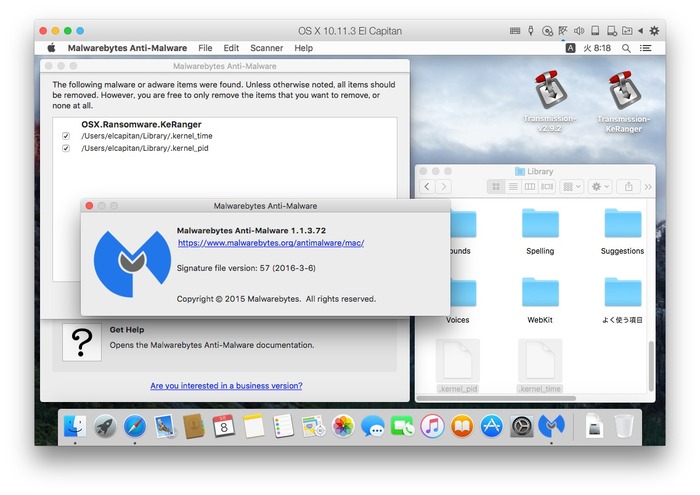The width and height of the screenshot is (700, 495).
Task: Uncheck the .kernel_pid malware item
Action: (66, 148)
